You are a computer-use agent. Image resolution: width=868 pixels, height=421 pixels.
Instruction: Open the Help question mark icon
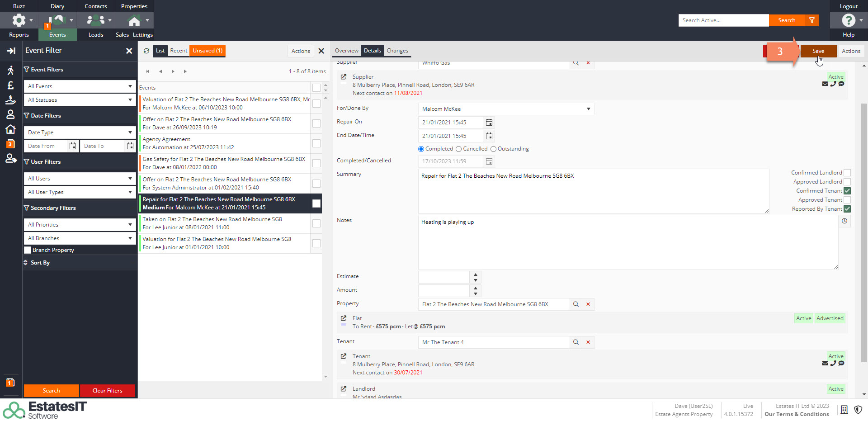848,20
